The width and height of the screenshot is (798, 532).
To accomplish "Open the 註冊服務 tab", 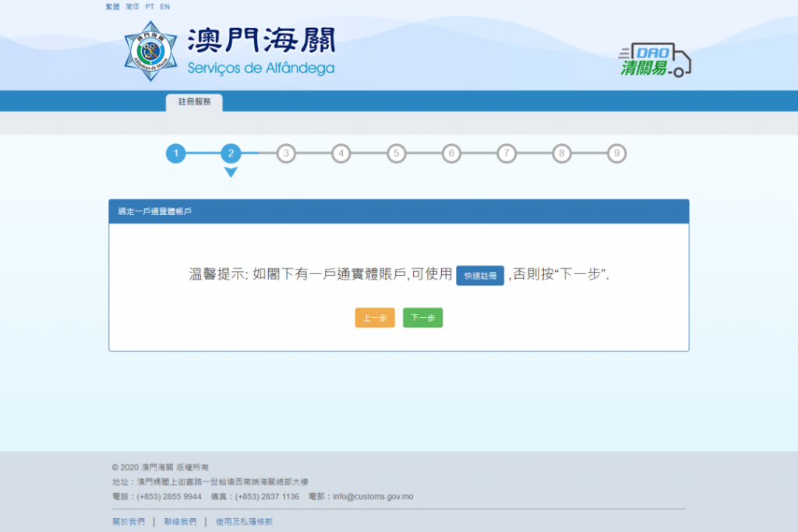I will tap(194, 102).
